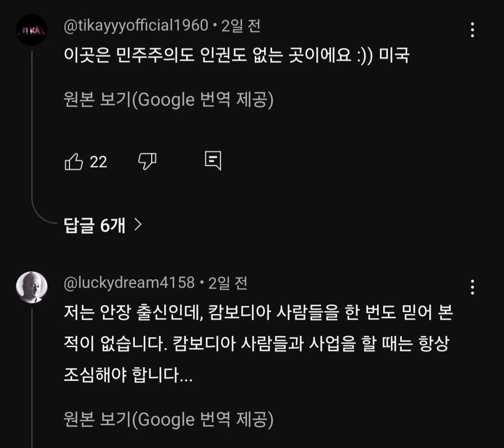Click the chevron next to 답글 6개
This screenshot has width=504, height=448.
(x=138, y=226)
